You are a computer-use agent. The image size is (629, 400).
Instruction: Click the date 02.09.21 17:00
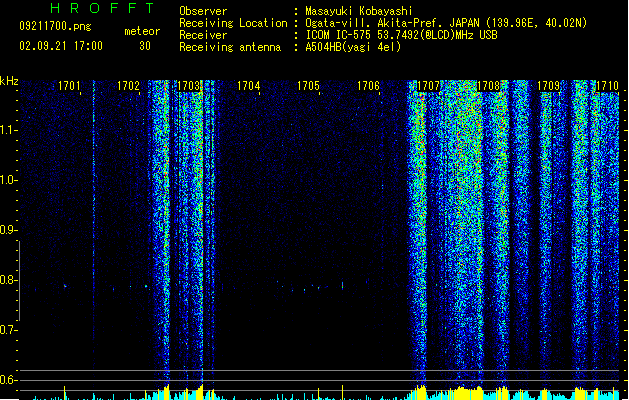[x=61, y=46]
